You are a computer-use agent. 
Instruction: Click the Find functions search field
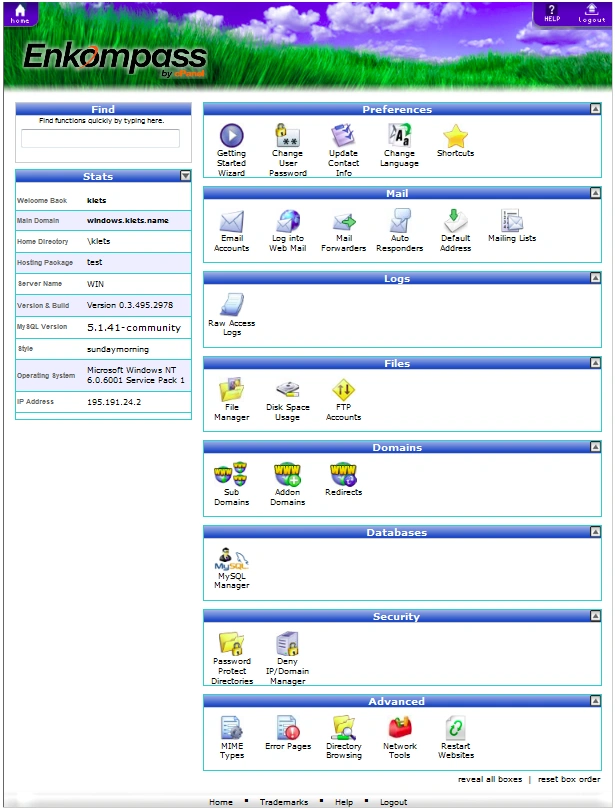pyautogui.click(x=100, y=138)
